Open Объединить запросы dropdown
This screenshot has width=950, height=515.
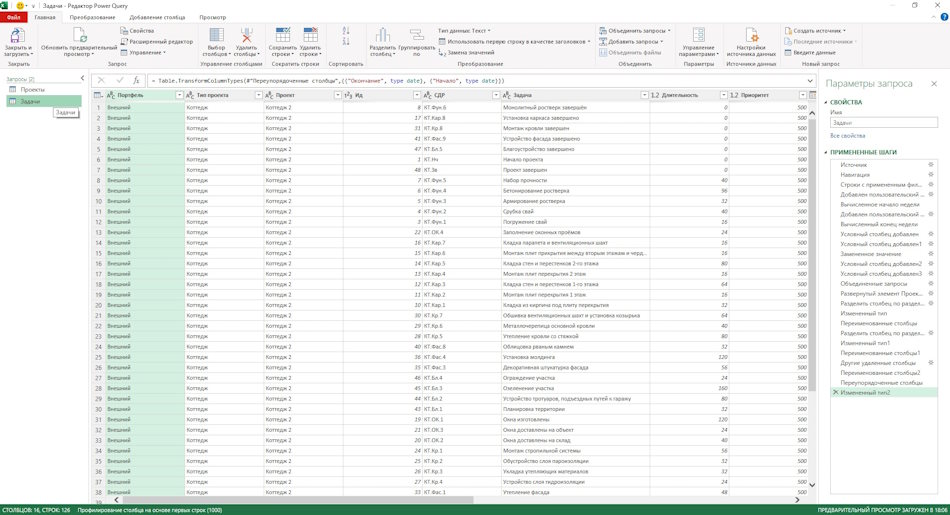(x=634, y=30)
